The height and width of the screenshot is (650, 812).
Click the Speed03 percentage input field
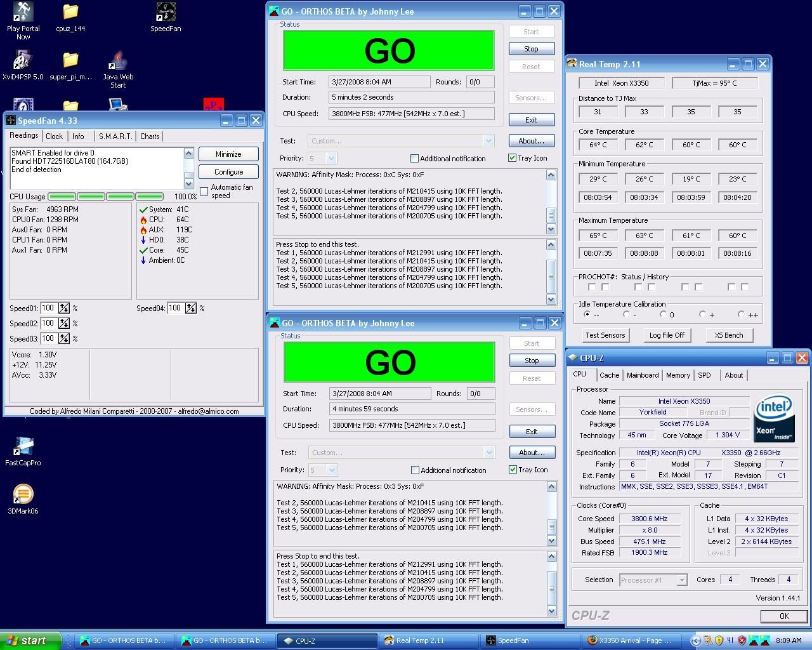(48, 339)
